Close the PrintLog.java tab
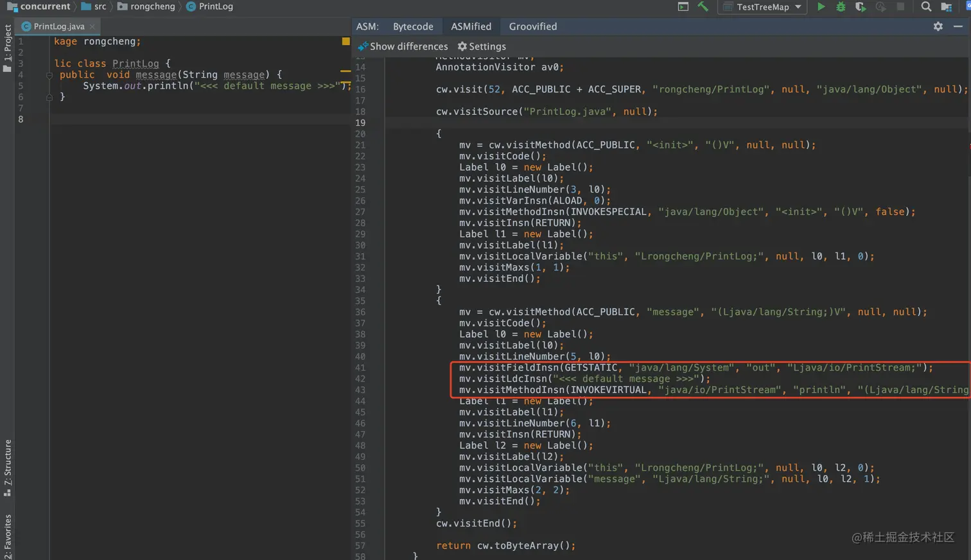 pos(92,26)
